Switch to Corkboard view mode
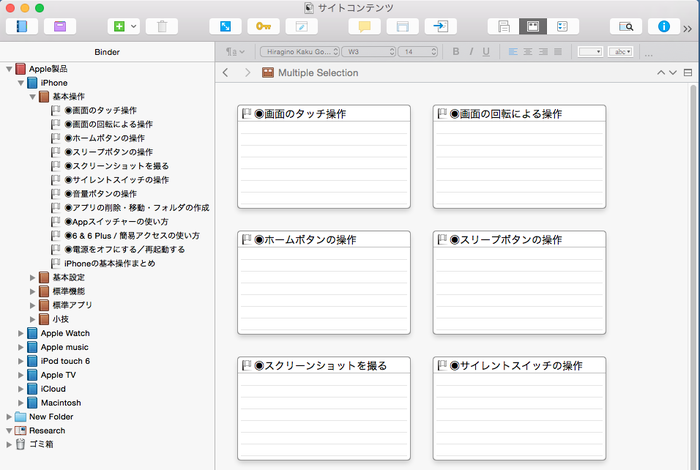 pyautogui.click(x=533, y=26)
